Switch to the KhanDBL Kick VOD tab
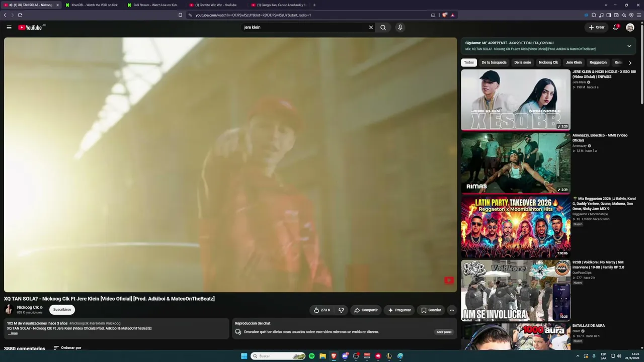Screen dimensions: 644x362 93,5
